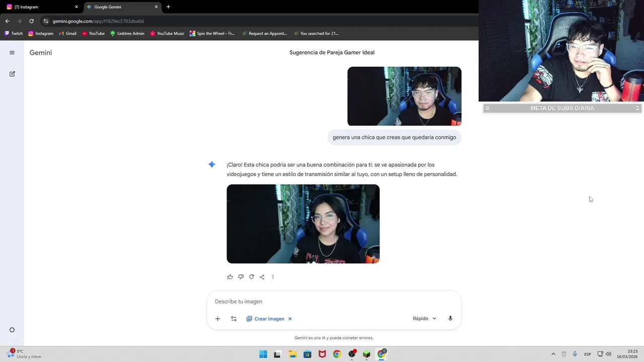Open network status icon in tray

click(600, 354)
